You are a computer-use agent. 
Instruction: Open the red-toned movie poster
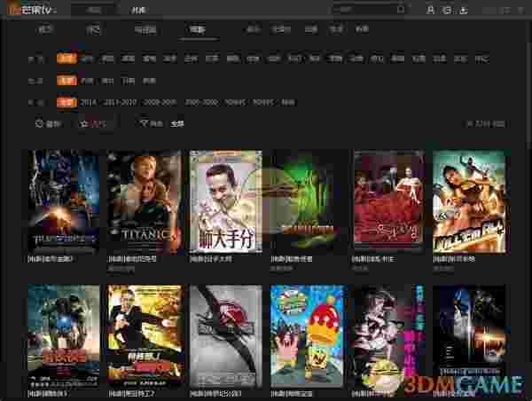point(389,202)
